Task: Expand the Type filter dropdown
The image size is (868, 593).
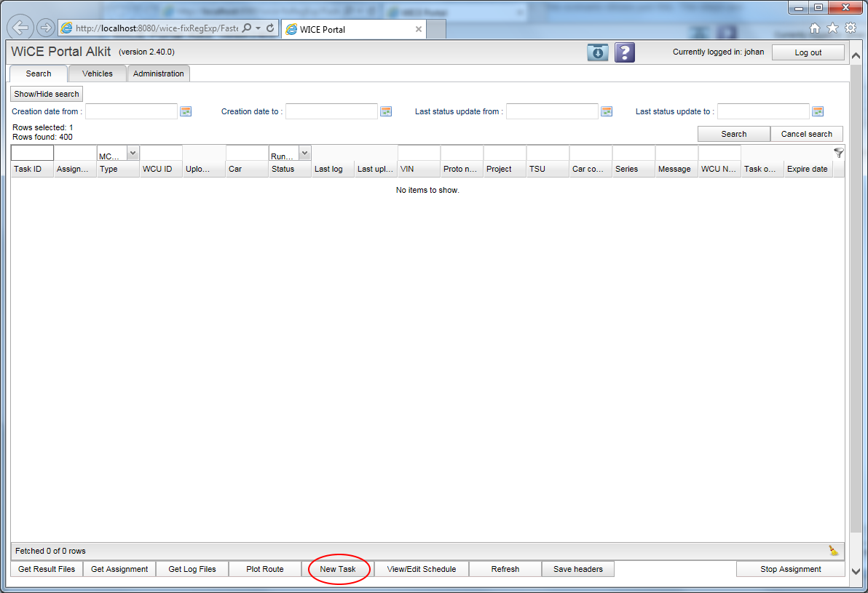Action: [x=133, y=154]
